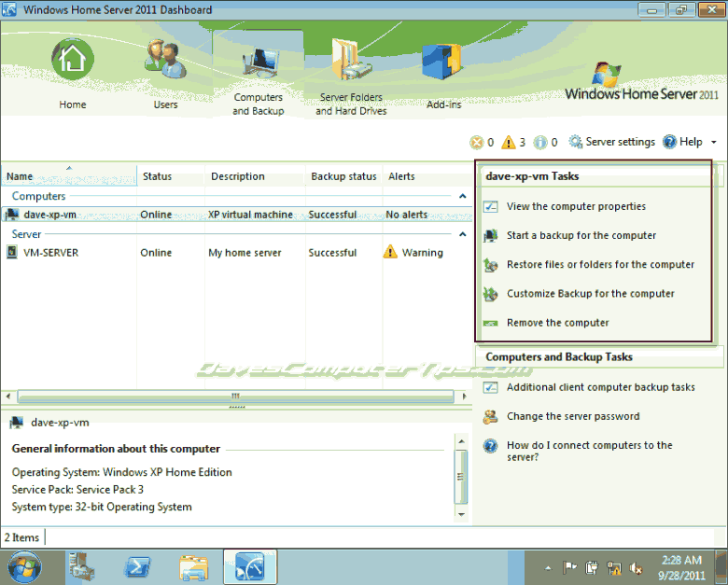Click 'No alerts' cell for dave-xp-vm
This screenshot has height=585, width=728.
(x=406, y=215)
